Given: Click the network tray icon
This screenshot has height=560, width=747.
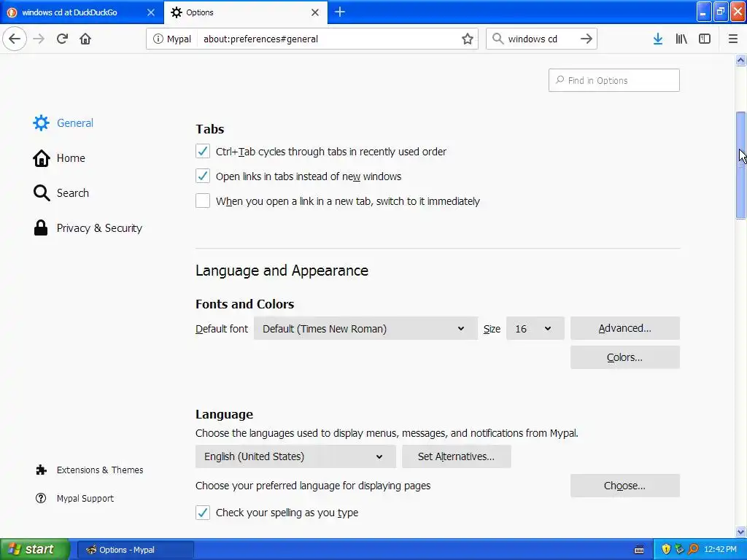Looking at the screenshot, I should point(680,550).
